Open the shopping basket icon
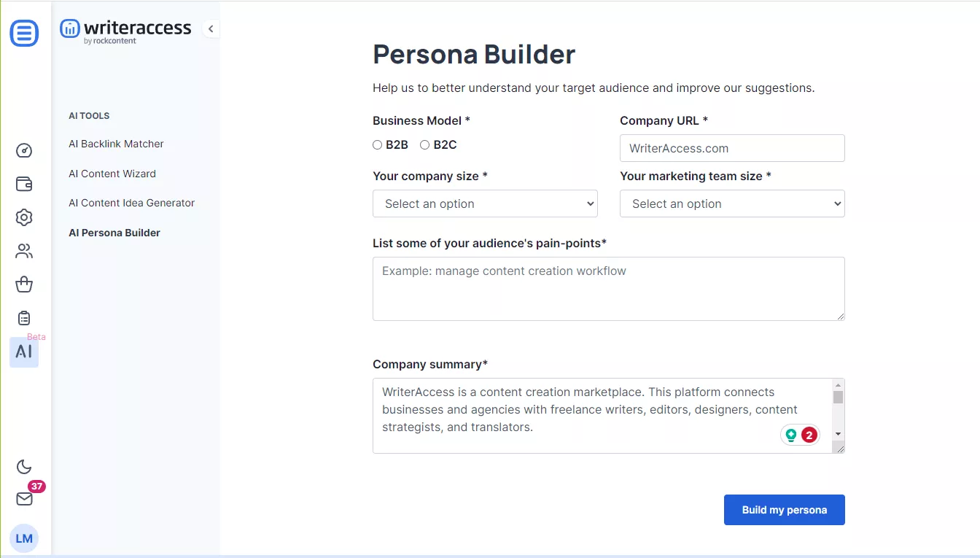Viewport: 980px width, 558px height. [x=24, y=284]
